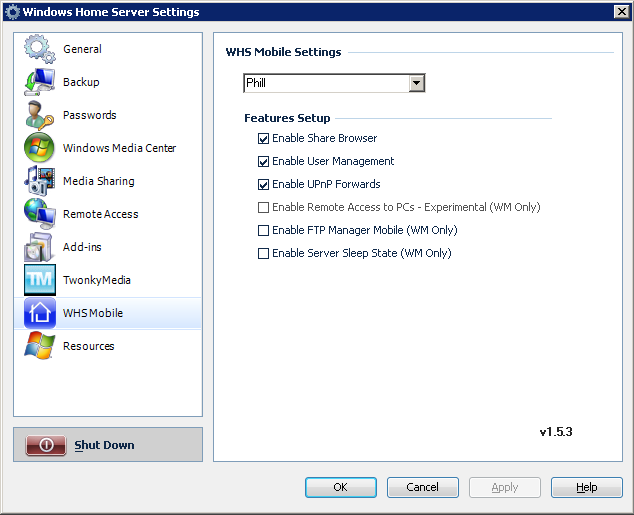
Task: Click the Shut Down button
Action: click(108, 445)
